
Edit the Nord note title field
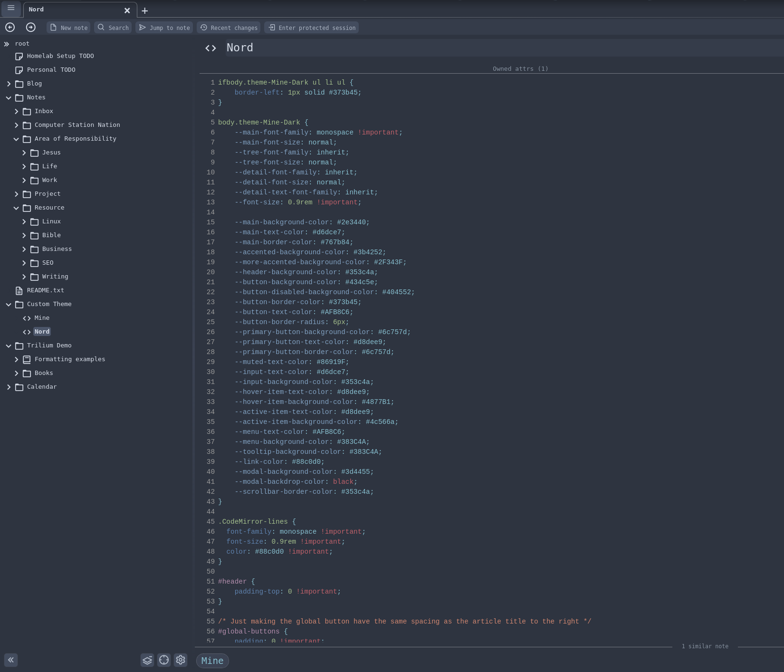pyautogui.click(x=505, y=48)
